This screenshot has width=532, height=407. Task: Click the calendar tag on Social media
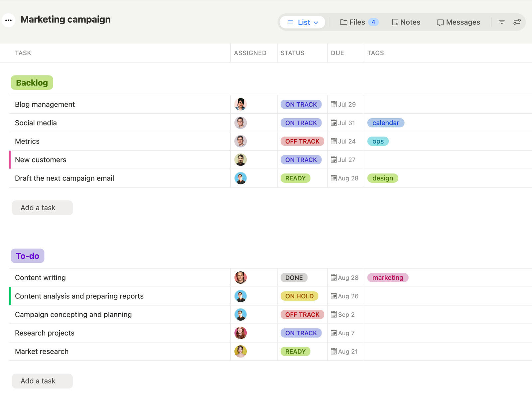pos(386,123)
